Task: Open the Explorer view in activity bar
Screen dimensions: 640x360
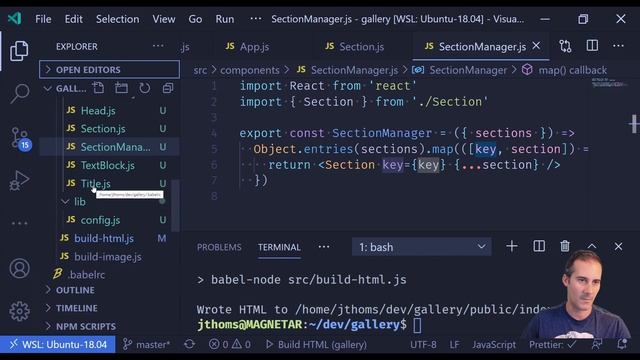Action: coord(19,51)
